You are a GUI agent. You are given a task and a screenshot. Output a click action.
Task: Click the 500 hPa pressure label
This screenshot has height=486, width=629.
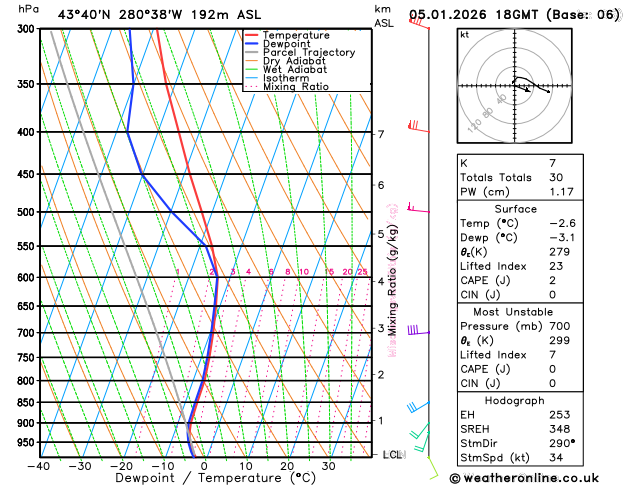[x=27, y=212]
